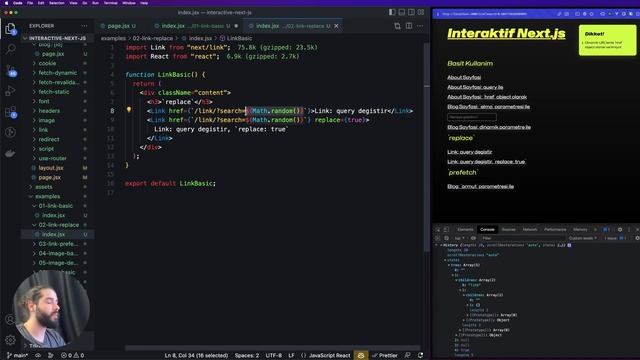640x360 pixels.
Task: Click 'About Sayfasi: query ile' link
Action: (x=475, y=87)
